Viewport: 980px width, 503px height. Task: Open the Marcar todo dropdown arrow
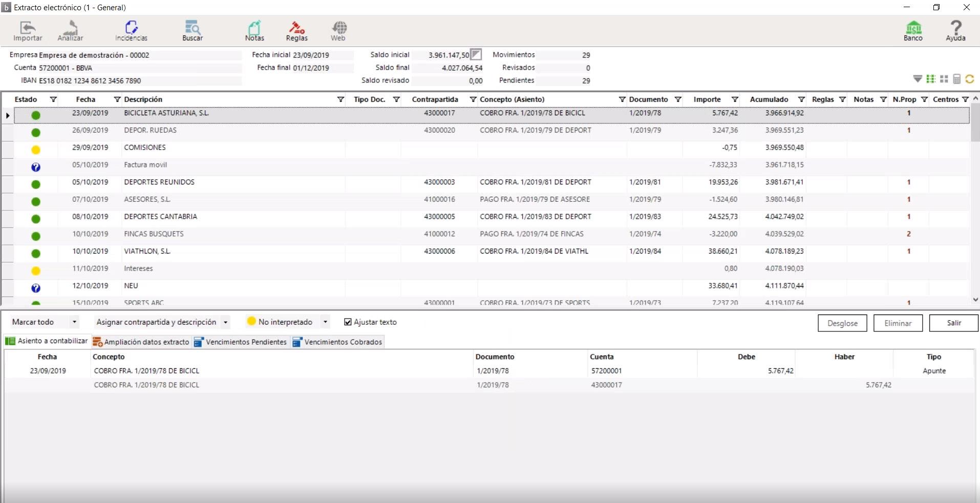pos(75,322)
